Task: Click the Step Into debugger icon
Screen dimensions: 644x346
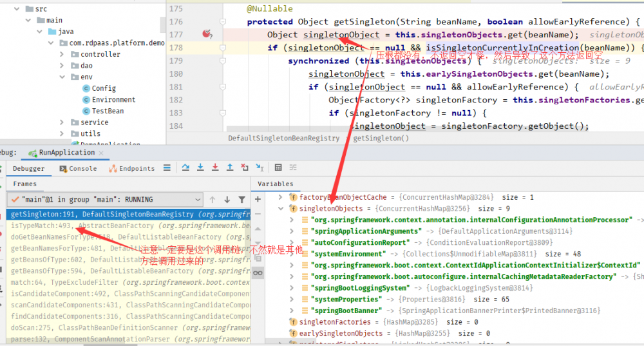Action: point(200,168)
